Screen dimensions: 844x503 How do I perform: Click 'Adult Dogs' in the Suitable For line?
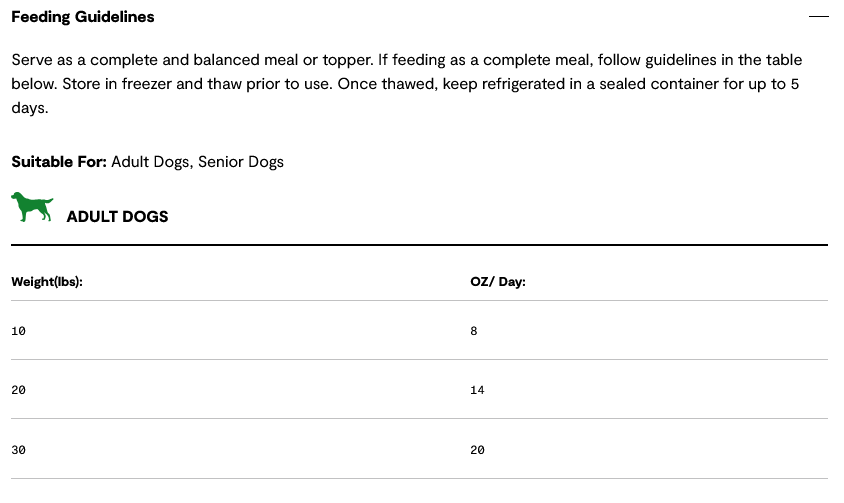coord(150,162)
